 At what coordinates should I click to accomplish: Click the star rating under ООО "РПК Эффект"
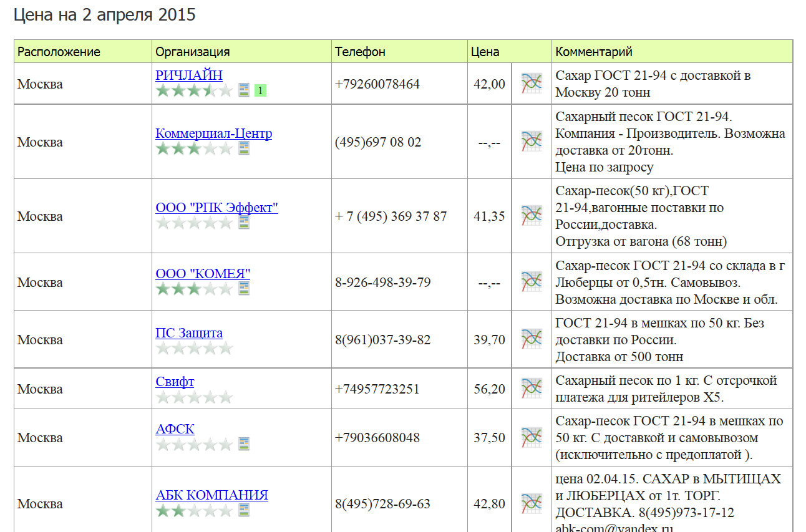(x=194, y=223)
